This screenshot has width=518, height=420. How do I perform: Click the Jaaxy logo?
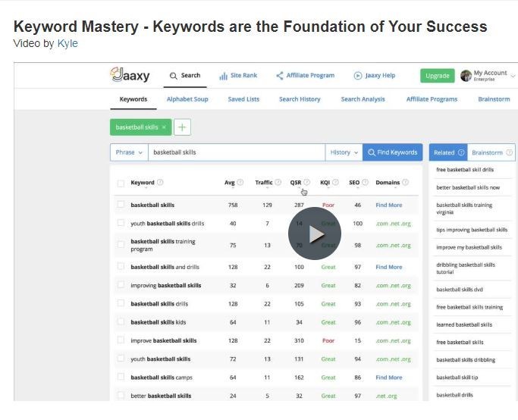click(x=130, y=74)
